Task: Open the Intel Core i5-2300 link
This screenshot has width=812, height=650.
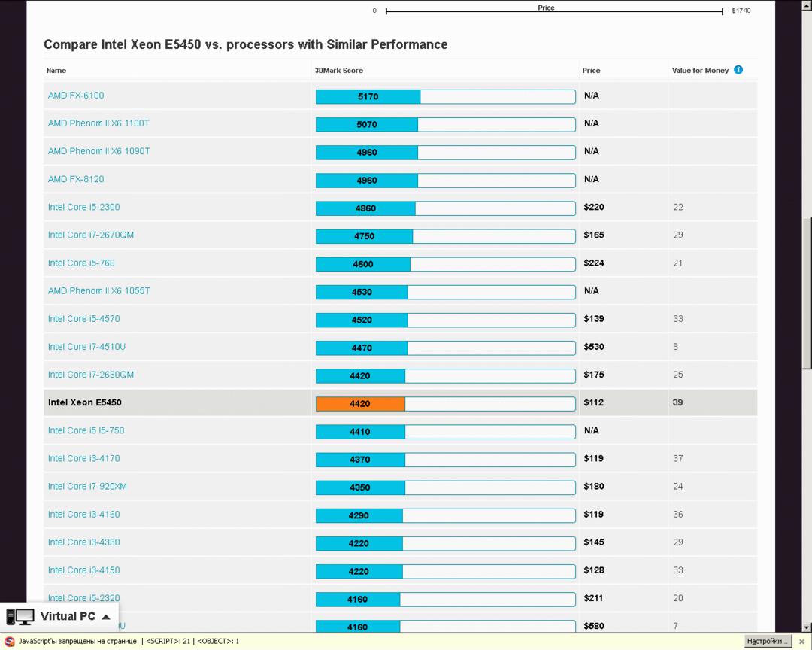Action: 83,208
